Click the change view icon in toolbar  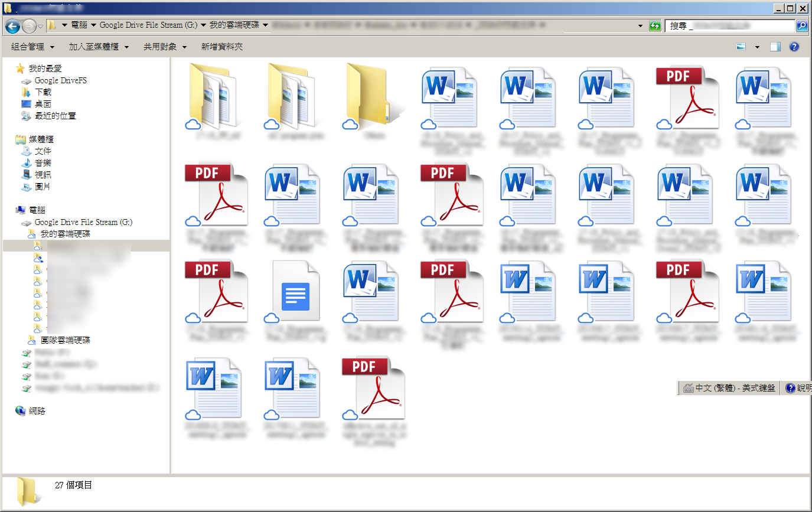(x=741, y=47)
